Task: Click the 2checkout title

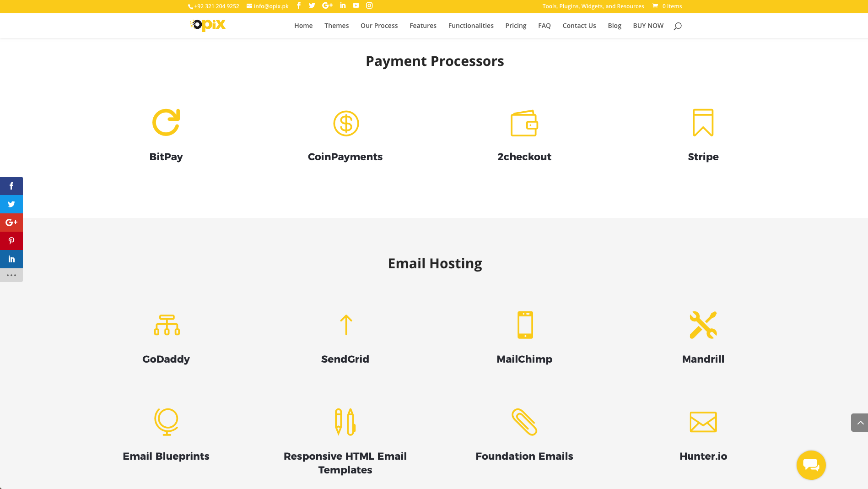Action: tap(524, 157)
